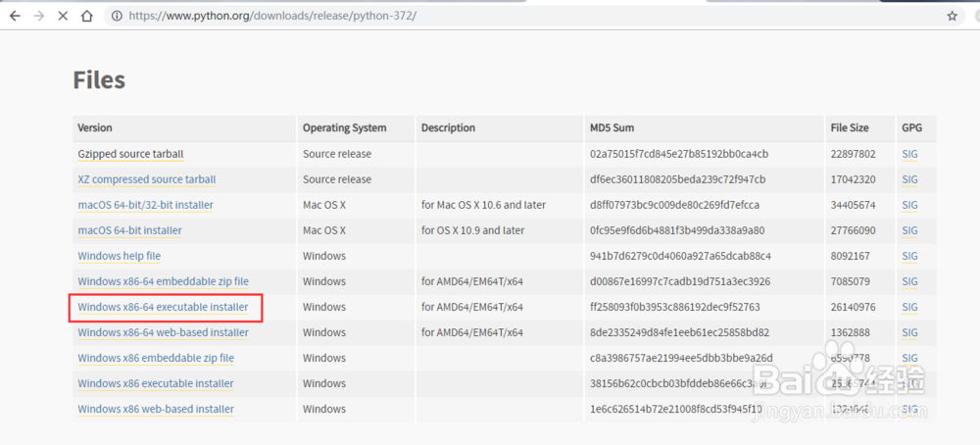Screen dimensions: 980x445
Task: Open SIG for XZ compressed source tarball
Action: pyautogui.click(x=910, y=179)
